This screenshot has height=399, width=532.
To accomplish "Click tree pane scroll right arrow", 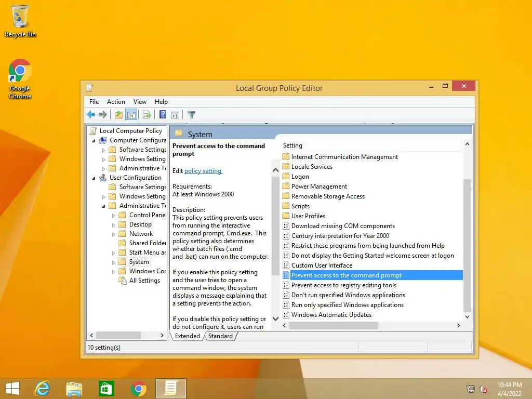I will coord(162,336).
